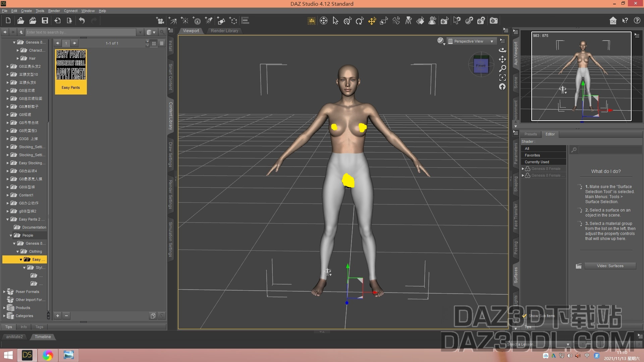This screenshot has height=362, width=644.
Task: Click the Easy Pants thumbnail
Action: [x=71, y=71]
